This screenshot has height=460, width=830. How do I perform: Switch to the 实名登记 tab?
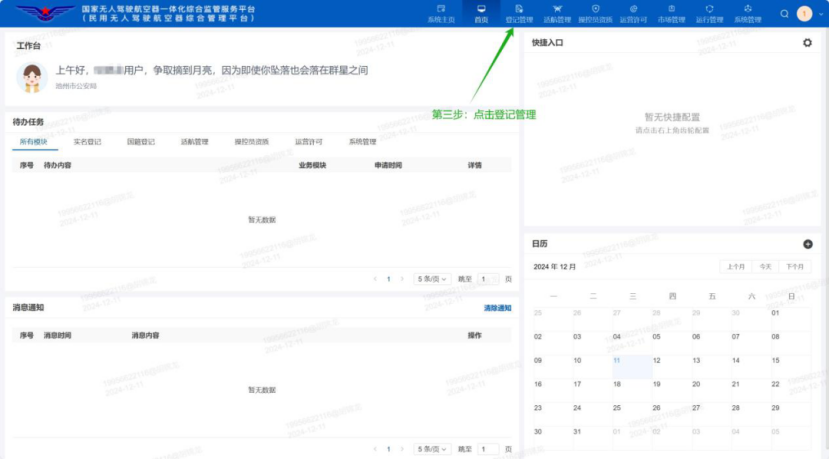pyautogui.click(x=87, y=142)
